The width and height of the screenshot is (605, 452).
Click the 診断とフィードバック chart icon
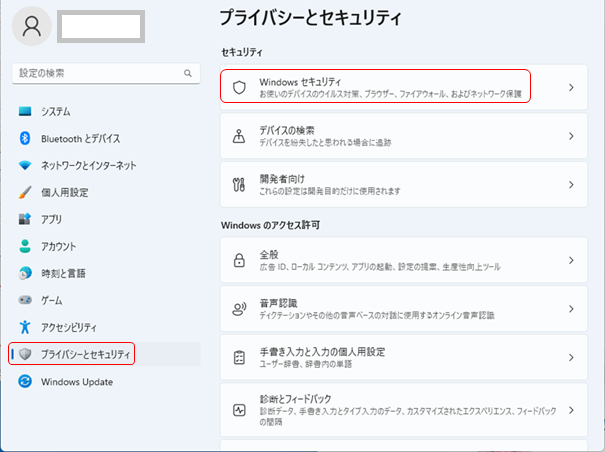[x=239, y=410]
